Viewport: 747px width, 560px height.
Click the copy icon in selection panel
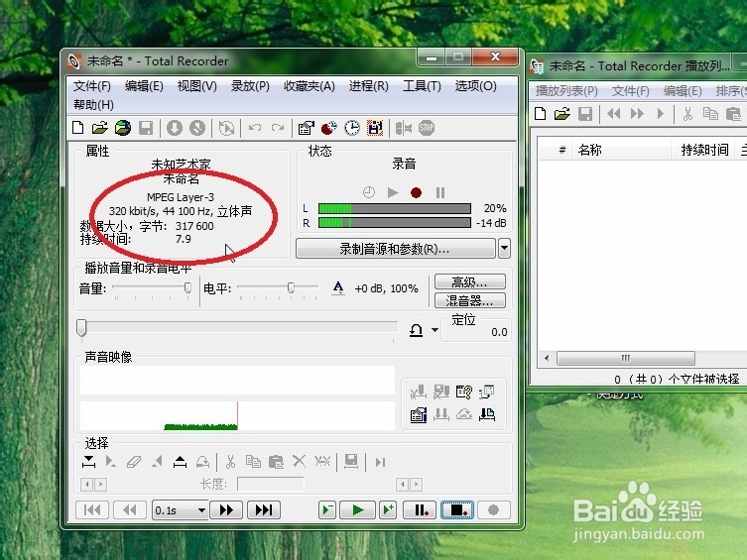point(253,462)
